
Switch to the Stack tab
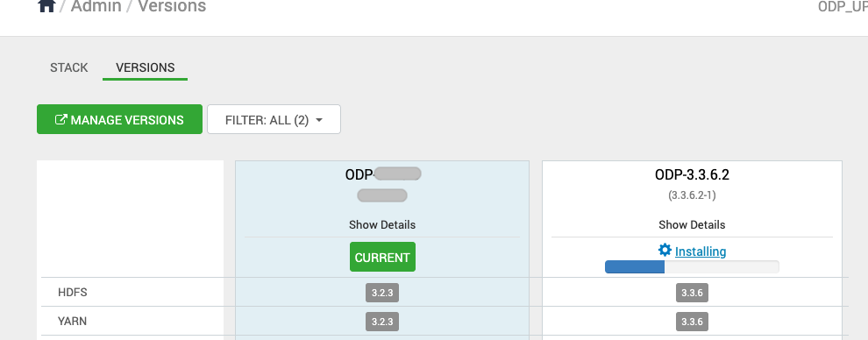[x=69, y=67]
